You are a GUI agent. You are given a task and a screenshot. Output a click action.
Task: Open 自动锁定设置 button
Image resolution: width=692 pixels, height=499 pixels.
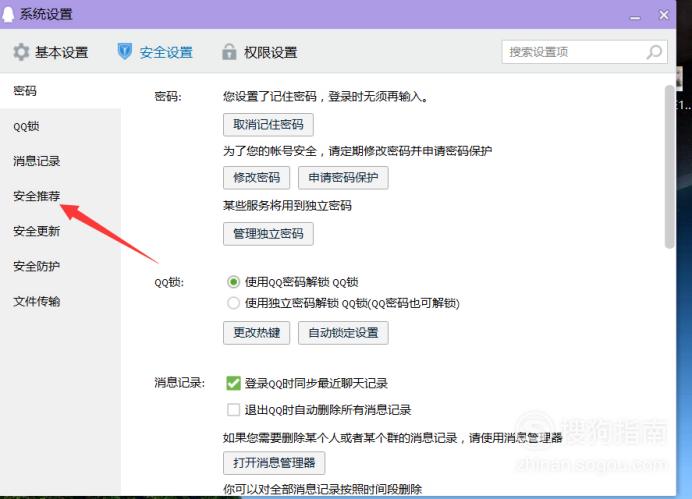(343, 333)
